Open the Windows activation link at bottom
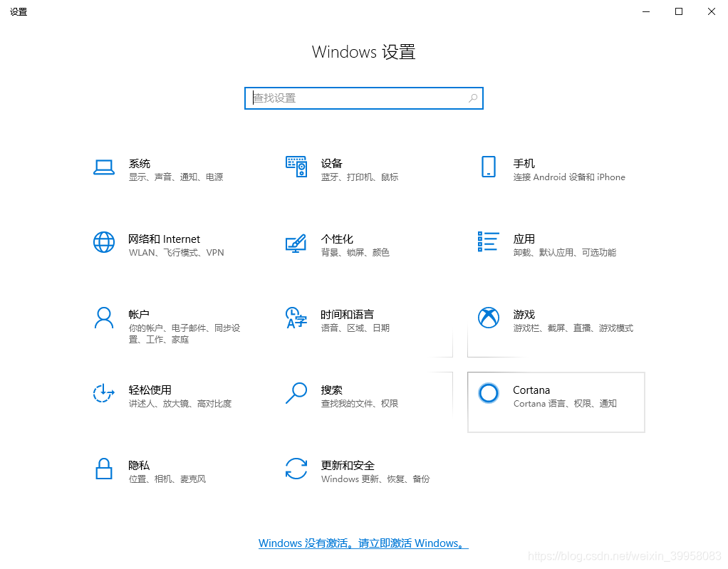The image size is (728, 569). [x=363, y=543]
